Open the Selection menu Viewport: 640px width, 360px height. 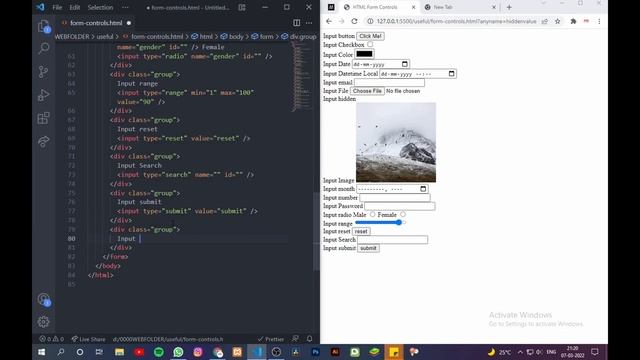100,7
